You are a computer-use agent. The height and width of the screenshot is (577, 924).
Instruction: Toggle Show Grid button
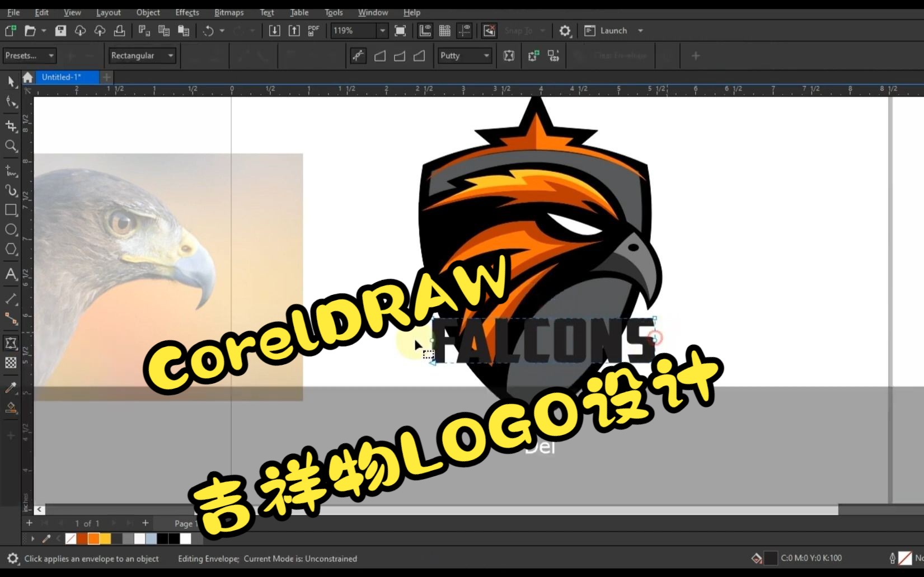point(445,31)
